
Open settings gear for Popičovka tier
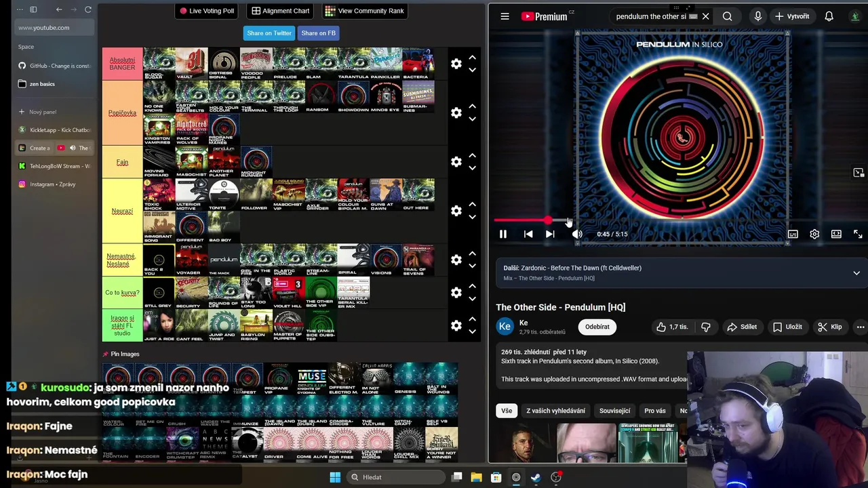456,113
